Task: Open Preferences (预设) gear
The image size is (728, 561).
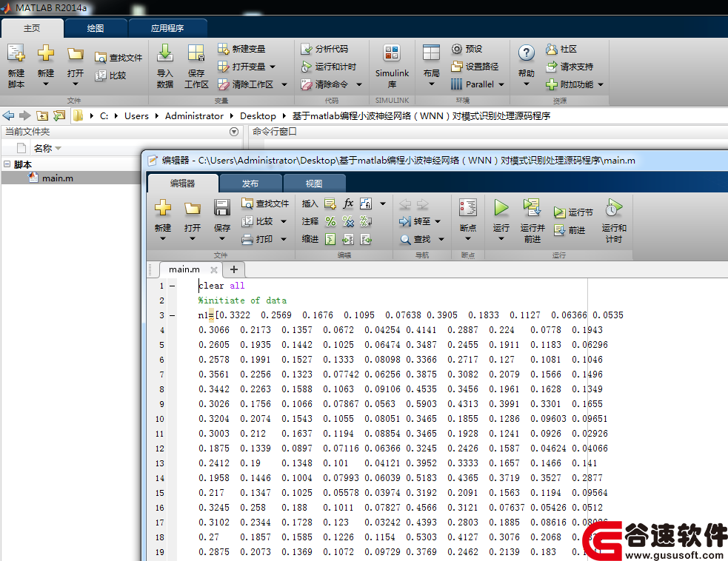Action: 467,49
